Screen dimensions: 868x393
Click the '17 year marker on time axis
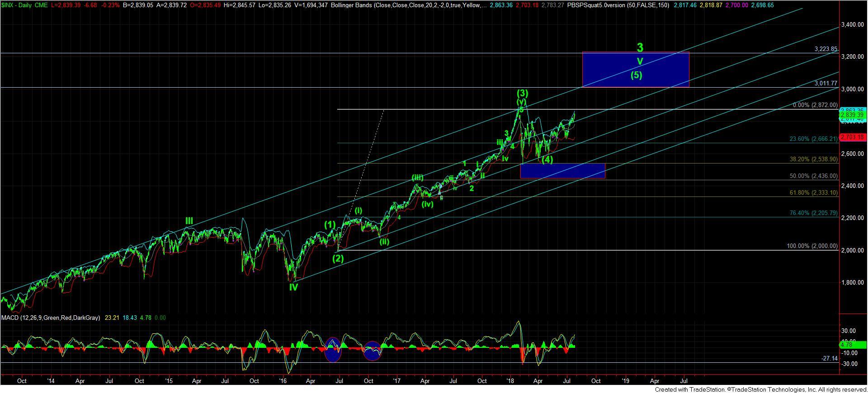(397, 381)
